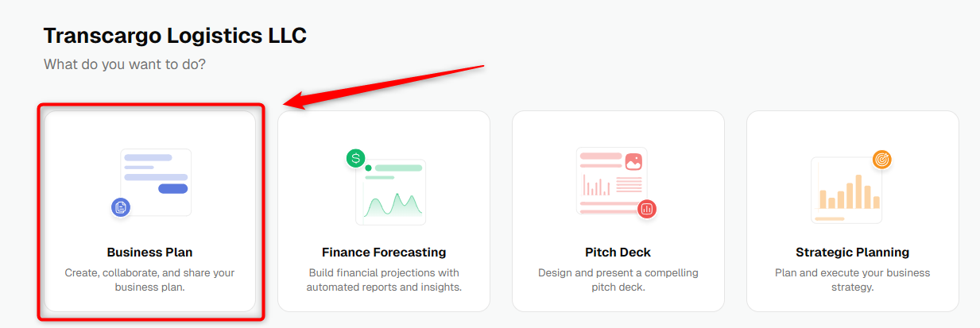The image size is (980, 328).
Task: Click the Business Plan document illustration
Action: pos(156,182)
